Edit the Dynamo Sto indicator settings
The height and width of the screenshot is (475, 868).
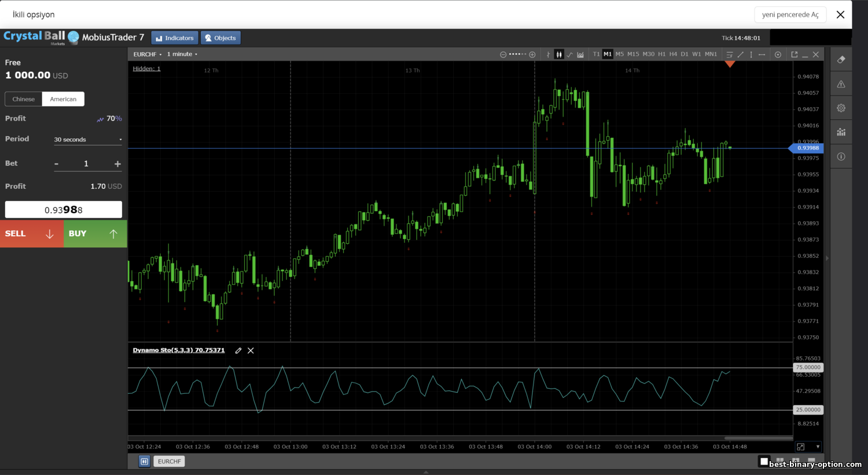(x=238, y=350)
